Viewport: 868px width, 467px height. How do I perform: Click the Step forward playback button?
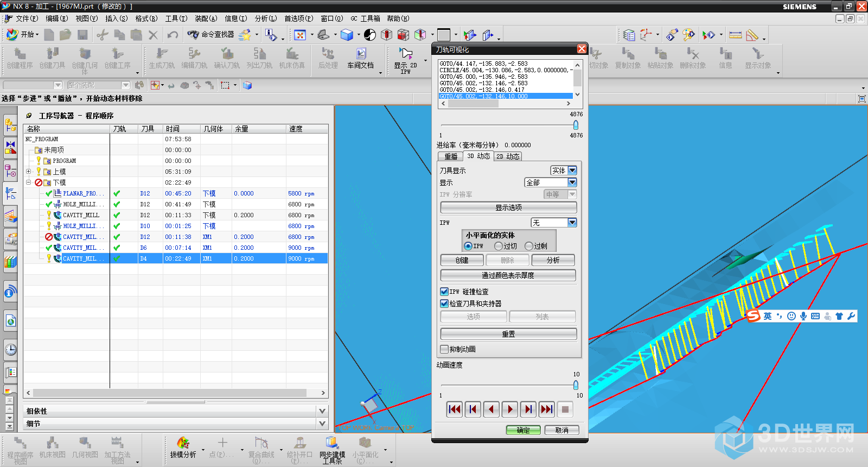click(x=528, y=409)
